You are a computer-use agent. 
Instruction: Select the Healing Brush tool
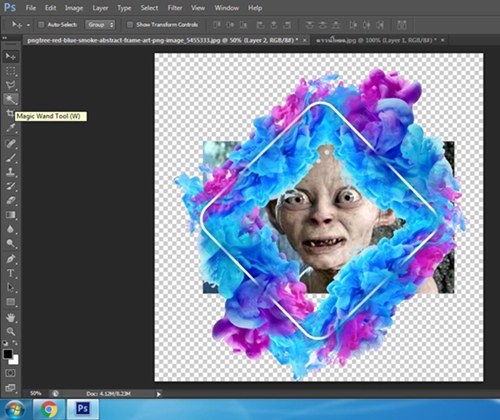(x=10, y=143)
